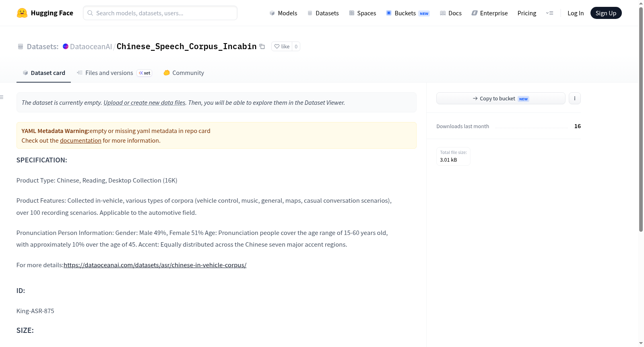Open Spaces from the top navigation
This screenshot has width=644, height=347.
tap(363, 13)
